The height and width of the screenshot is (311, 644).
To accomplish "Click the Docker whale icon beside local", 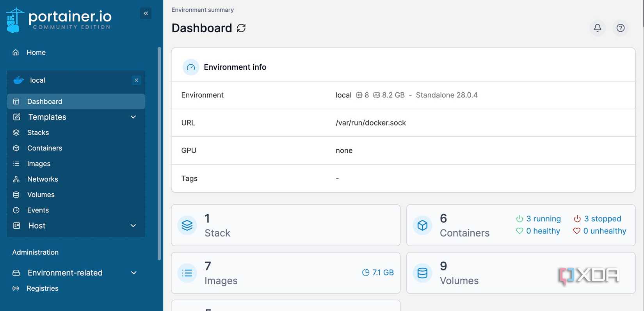I will coord(19,80).
